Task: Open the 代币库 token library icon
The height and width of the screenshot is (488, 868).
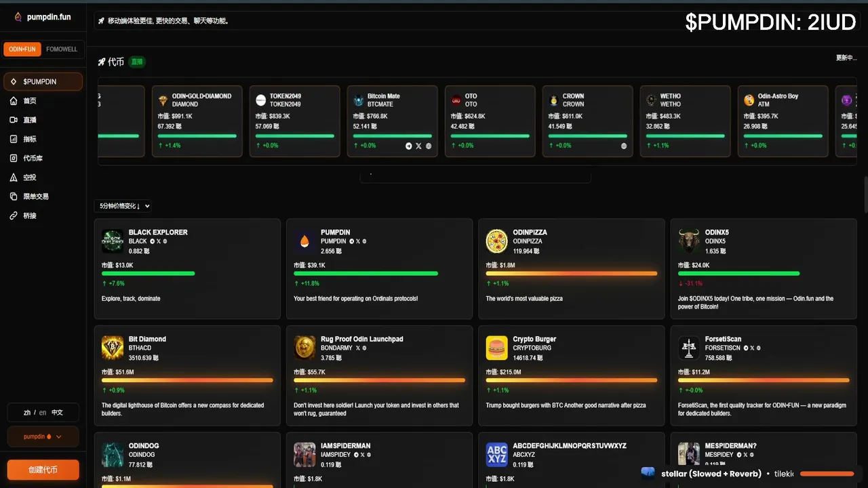Action: click(14, 158)
